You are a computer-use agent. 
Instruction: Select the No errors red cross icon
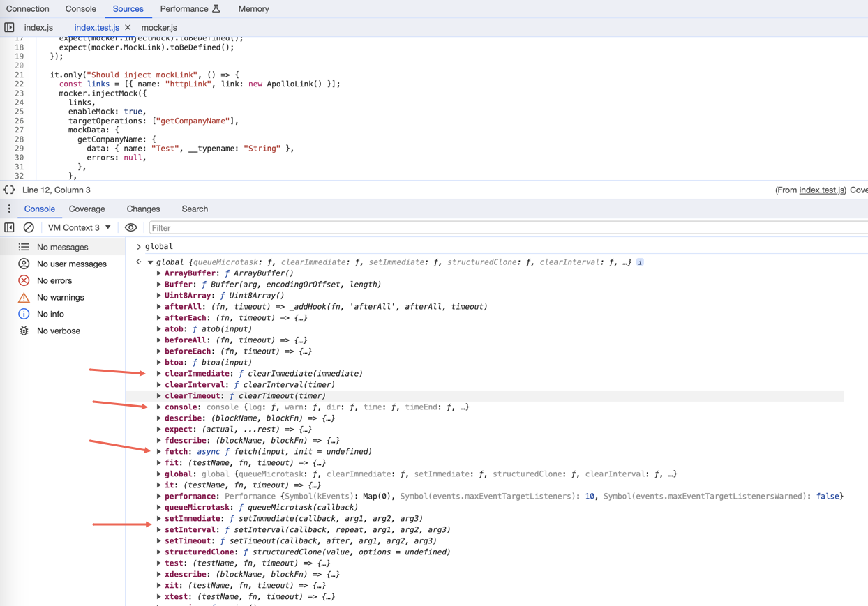[24, 280]
